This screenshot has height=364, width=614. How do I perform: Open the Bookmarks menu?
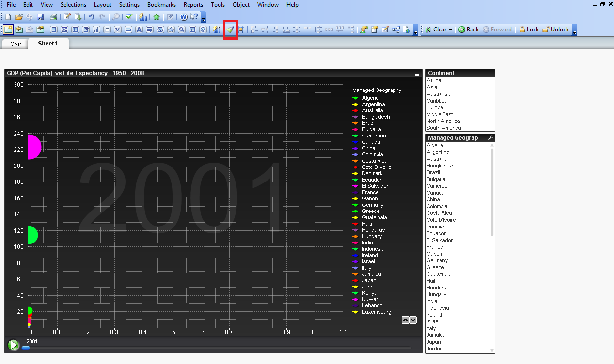(161, 5)
